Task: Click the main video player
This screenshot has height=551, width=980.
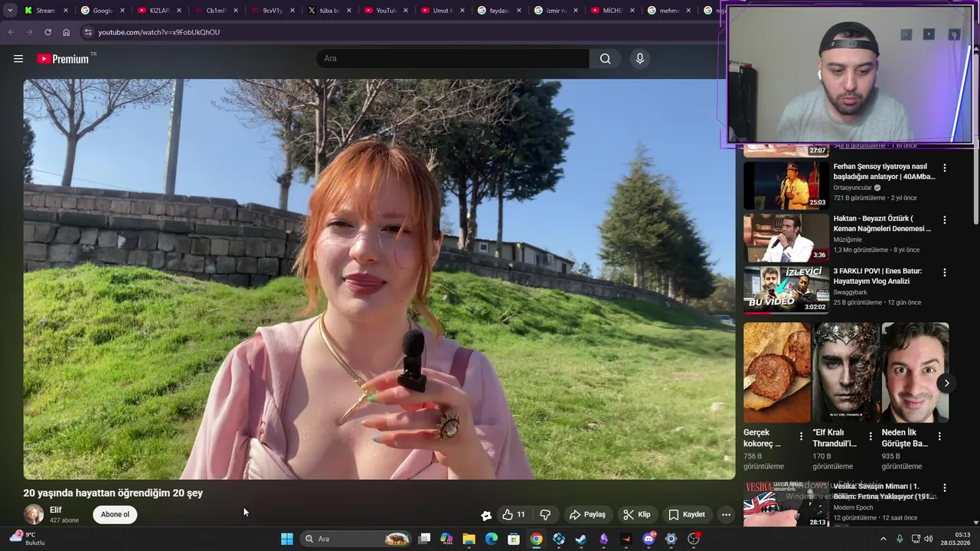Action: click(x=379, y=279)
